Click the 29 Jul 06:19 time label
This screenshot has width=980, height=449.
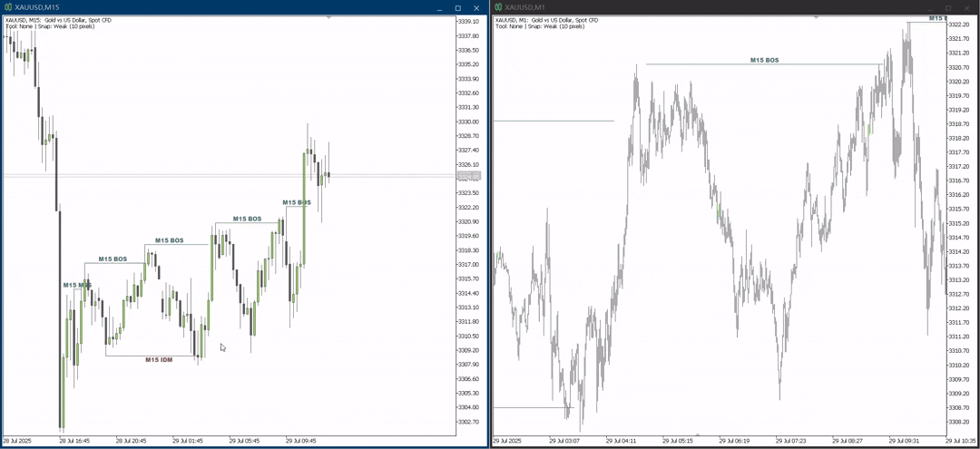(x=735, y=441)
